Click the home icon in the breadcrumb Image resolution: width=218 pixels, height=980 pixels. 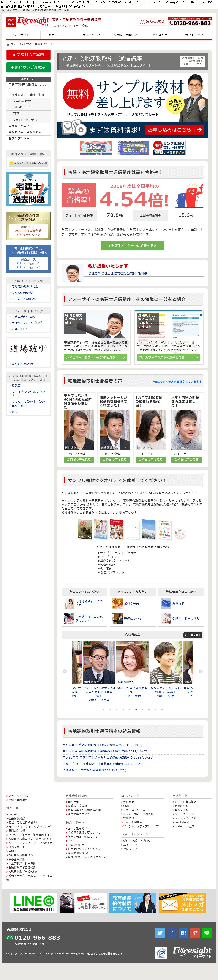[8, 44]
